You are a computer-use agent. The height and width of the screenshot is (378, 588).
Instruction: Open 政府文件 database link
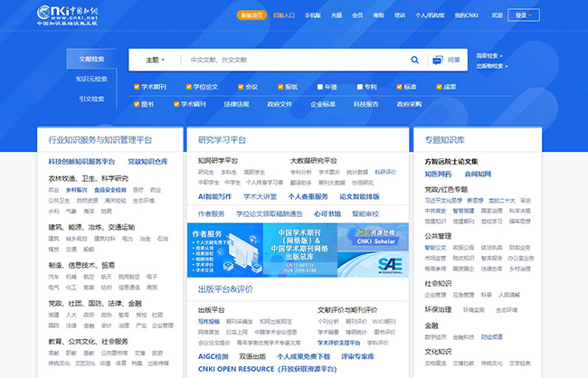[x=280, y=104]
